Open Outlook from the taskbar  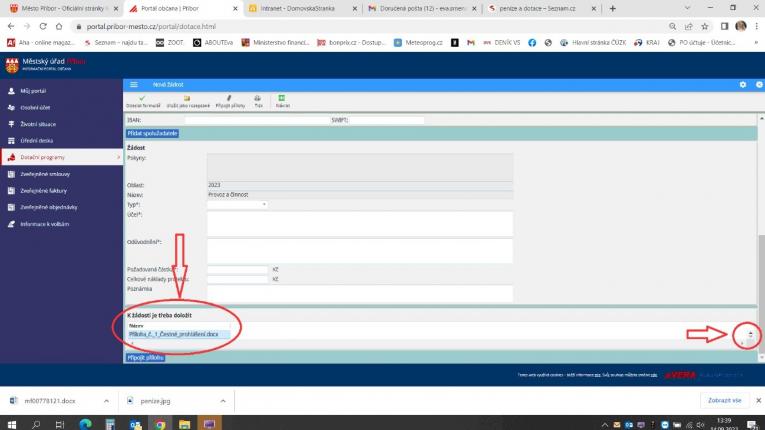point(135,424)
